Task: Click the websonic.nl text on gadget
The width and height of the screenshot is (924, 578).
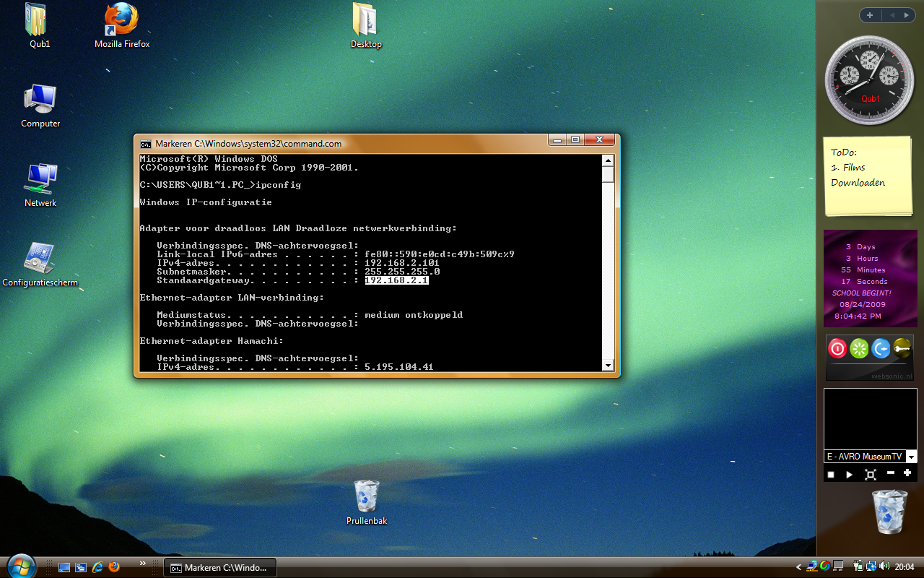Action: (x=892, y=376)
